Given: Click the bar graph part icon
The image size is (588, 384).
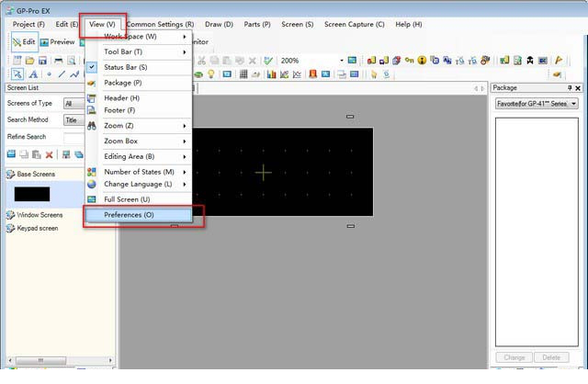Looking at the screenshot, I should pyautogui.click(x=272, y=74).
